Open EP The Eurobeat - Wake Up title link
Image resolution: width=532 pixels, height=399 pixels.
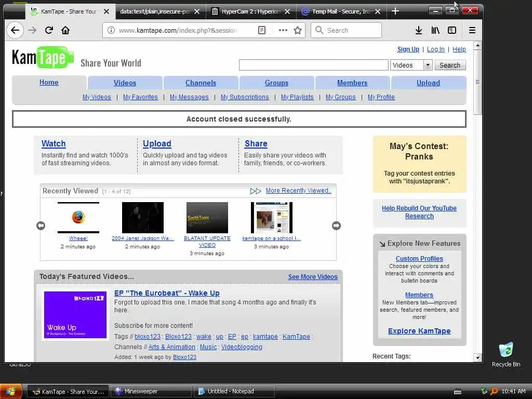167,293
